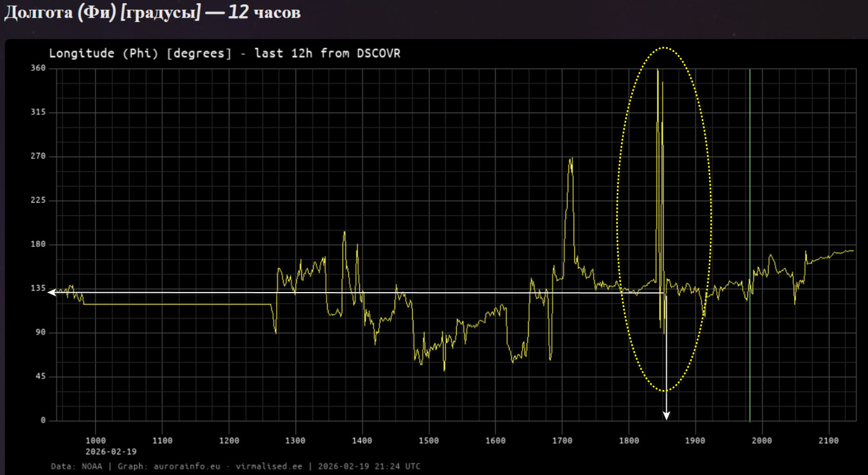Click the x-axis time label 1300

(295, 441)
